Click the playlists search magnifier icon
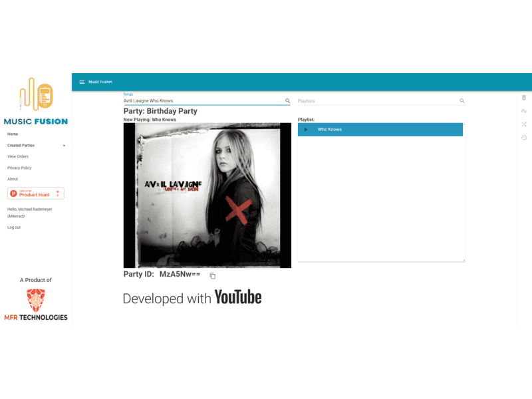The width and height of the screenshot is (532, 399). (462, 101)
